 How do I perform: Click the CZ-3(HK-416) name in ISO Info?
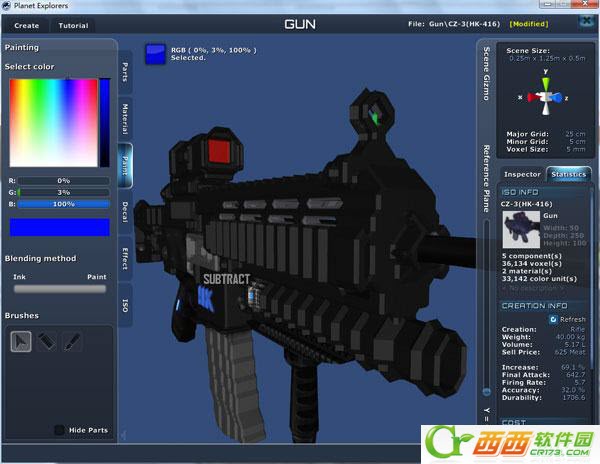tap(527, 204)
